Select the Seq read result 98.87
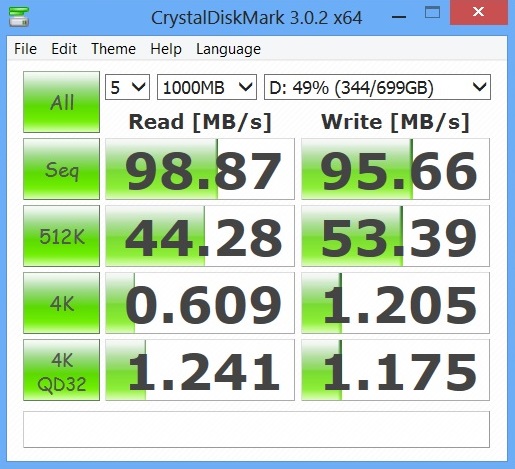 point(200,169)
